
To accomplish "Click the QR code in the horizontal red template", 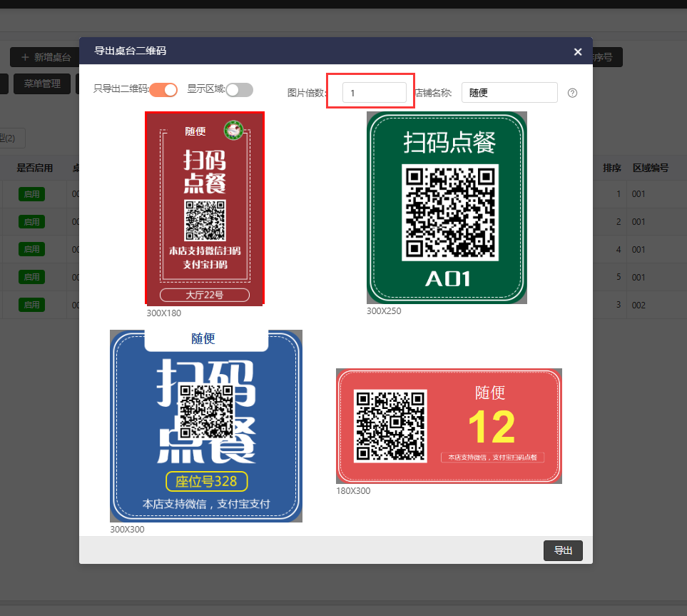I will click(390, 425).
